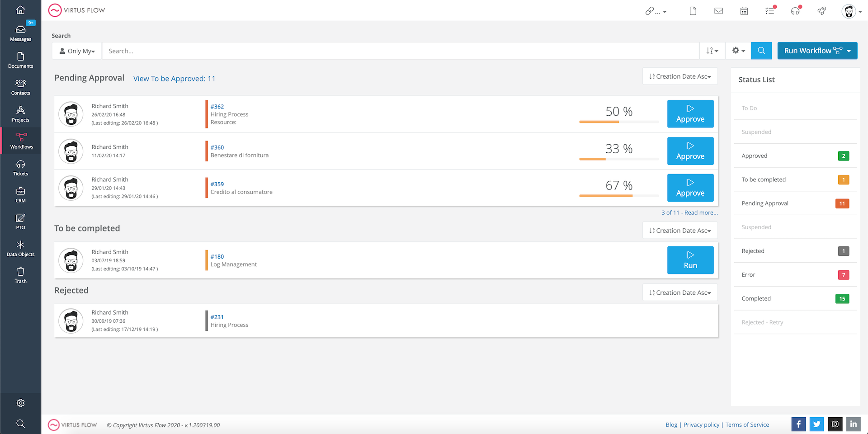This screenshot has height=434, width=868.
Task: Click the 67 % progress bar for #359
Action: 619,196
